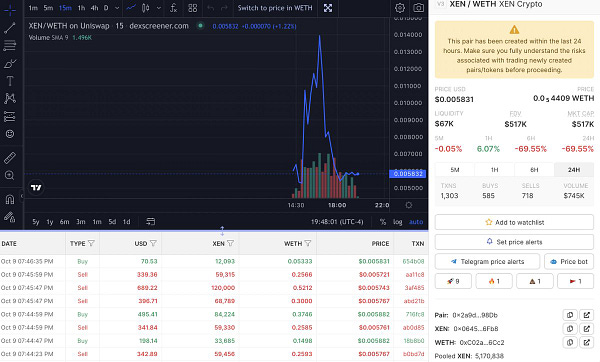Open transaction aa11c8 link
600x362 pixels.
coord(414,274)
